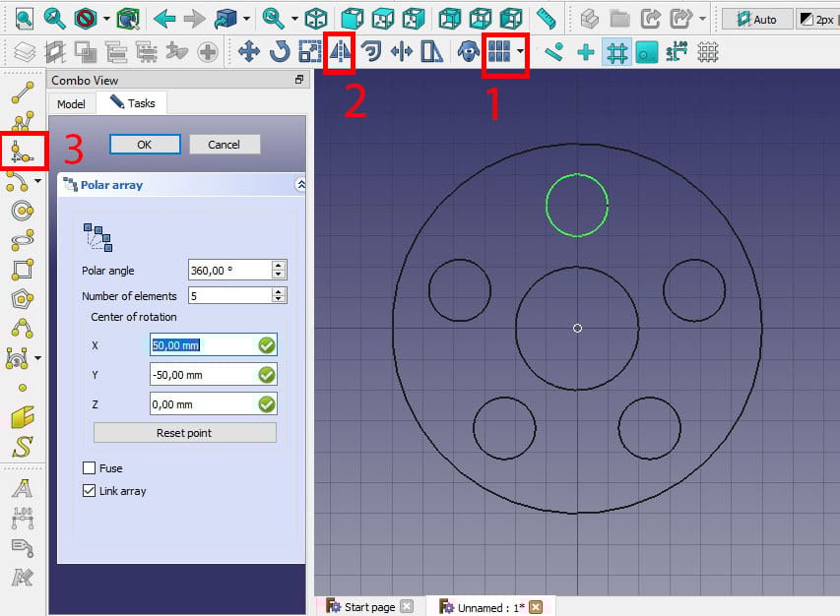Go back with the left arrow icon
The image size is (840, 616).
163,19
